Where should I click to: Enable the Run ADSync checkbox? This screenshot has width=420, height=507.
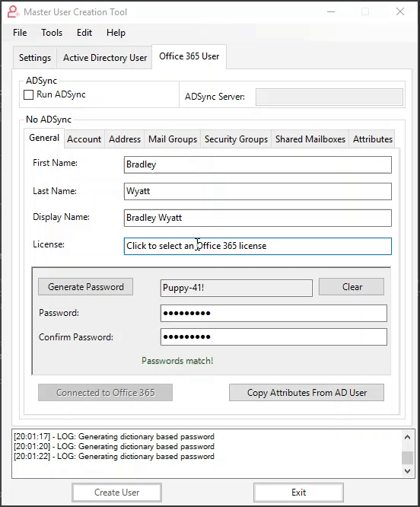pyautogui.click(x=28, y=94)
